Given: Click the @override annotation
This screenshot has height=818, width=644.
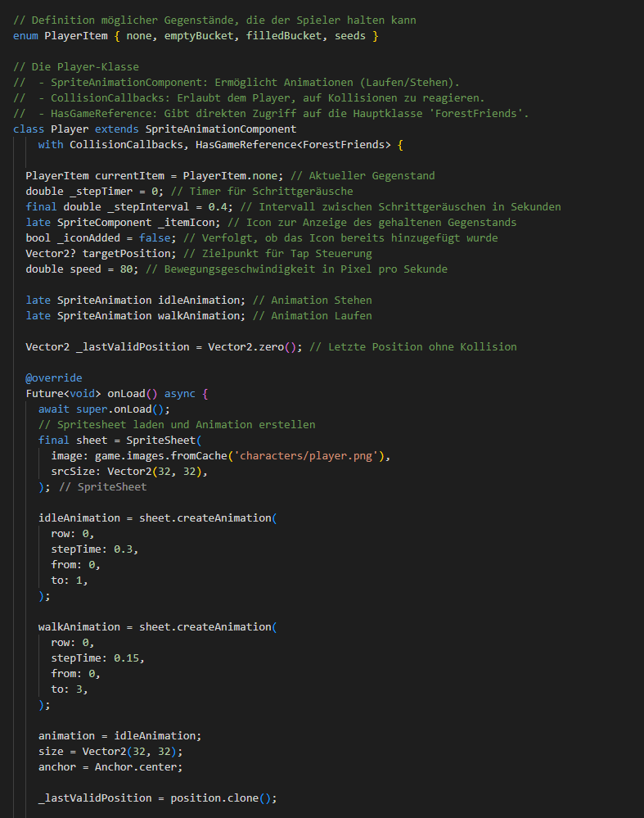Looking at the screenshot, I should (x=53, y=378).
